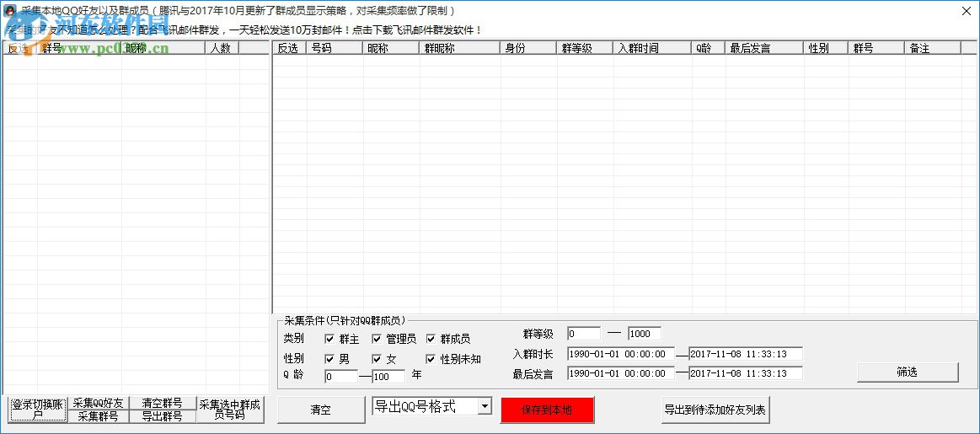Click the Q龄 minimum field
This screenshot has height=434, width=980.
coord(341,377)
